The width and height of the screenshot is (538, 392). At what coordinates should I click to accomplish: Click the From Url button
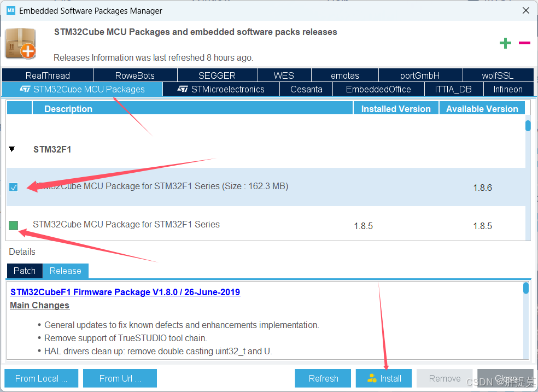click(x=120, y=378)
